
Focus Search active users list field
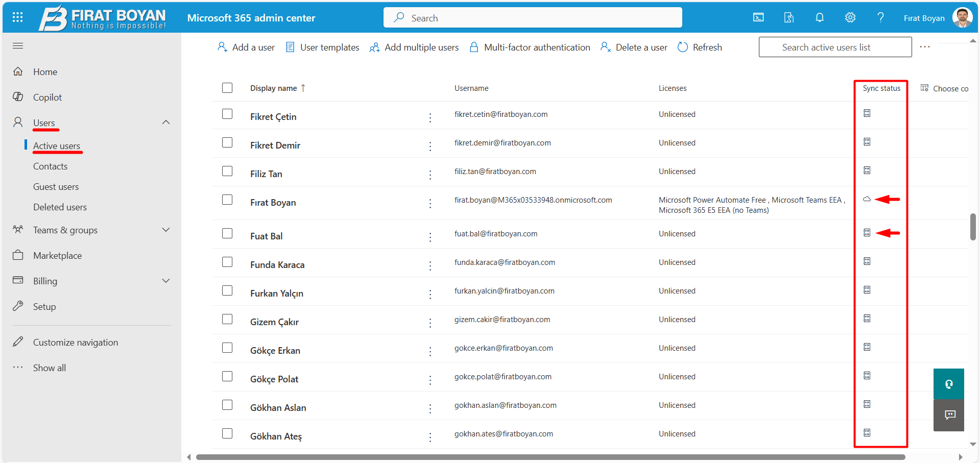(x=835, y=47)
